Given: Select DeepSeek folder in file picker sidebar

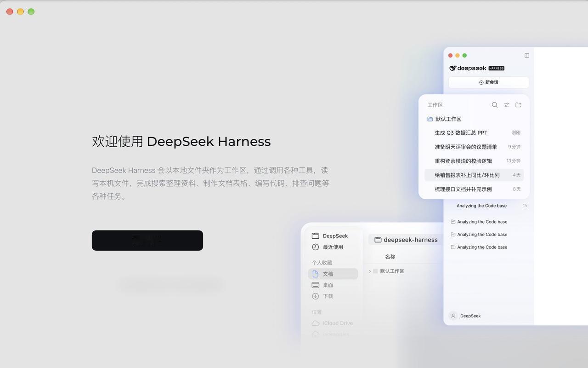Looking at the screenshot, I should [333, 236].
